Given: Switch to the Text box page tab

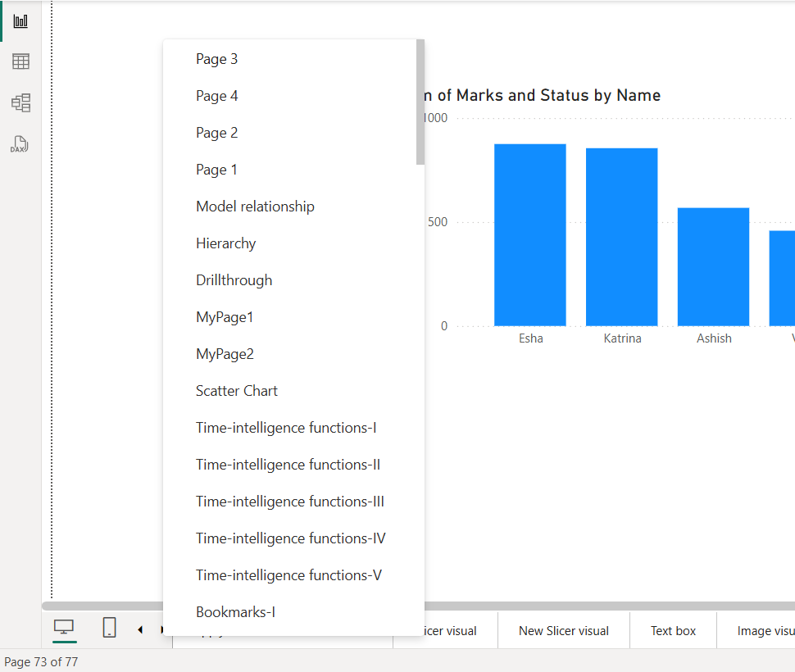Looking at the screenshot, I should click(672, 630).
